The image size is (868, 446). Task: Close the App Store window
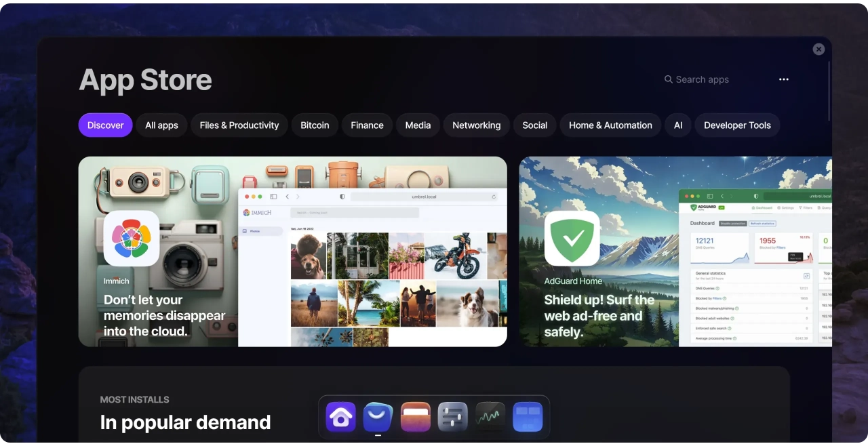818,49
